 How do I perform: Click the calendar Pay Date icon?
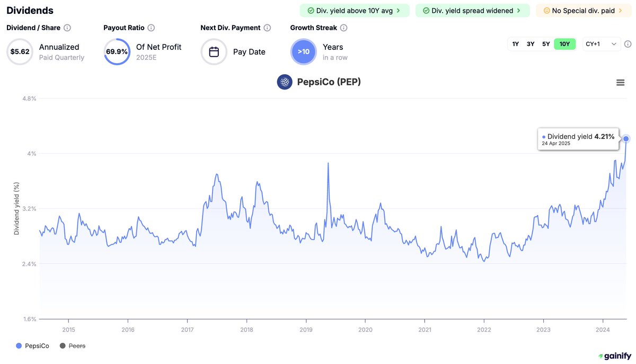pyautogui.click(x=214, y=52)
